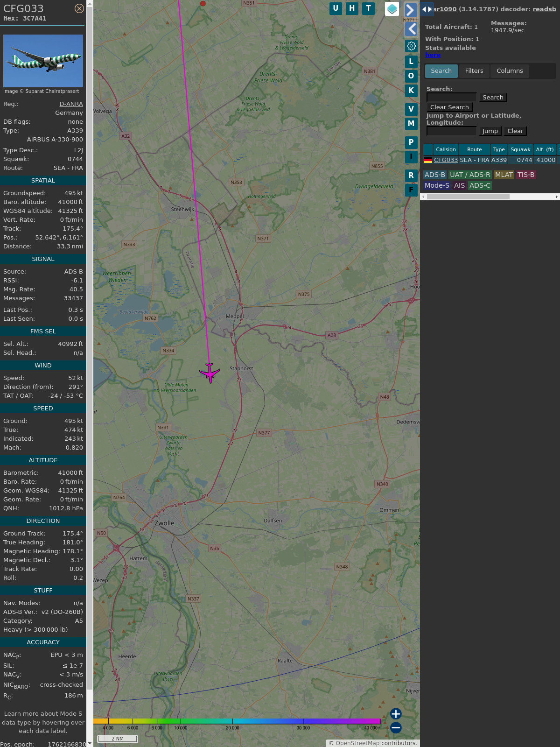Image resolution: width=560 pixels, height=747 pixels.
Task: Click the 'Hex: 3C7A41' text
Action: (x=25, y=19)
